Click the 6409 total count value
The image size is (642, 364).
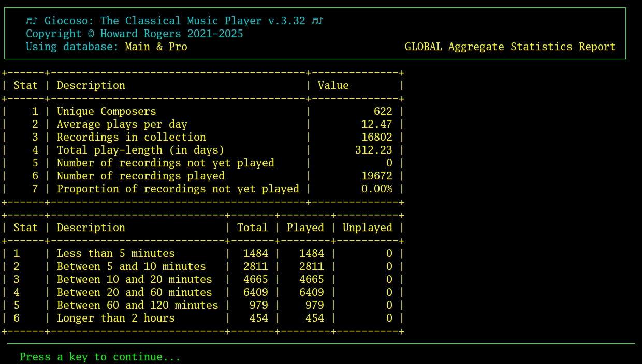[x=257, y=292]
